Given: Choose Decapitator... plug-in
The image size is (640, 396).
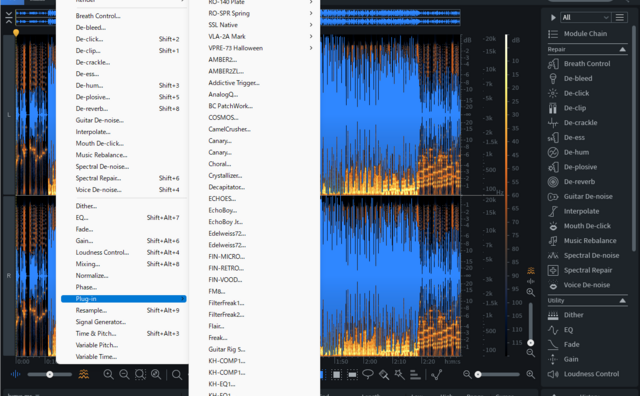Looking at the screenshot, I should pyautogui.click(x=227, y=187).
